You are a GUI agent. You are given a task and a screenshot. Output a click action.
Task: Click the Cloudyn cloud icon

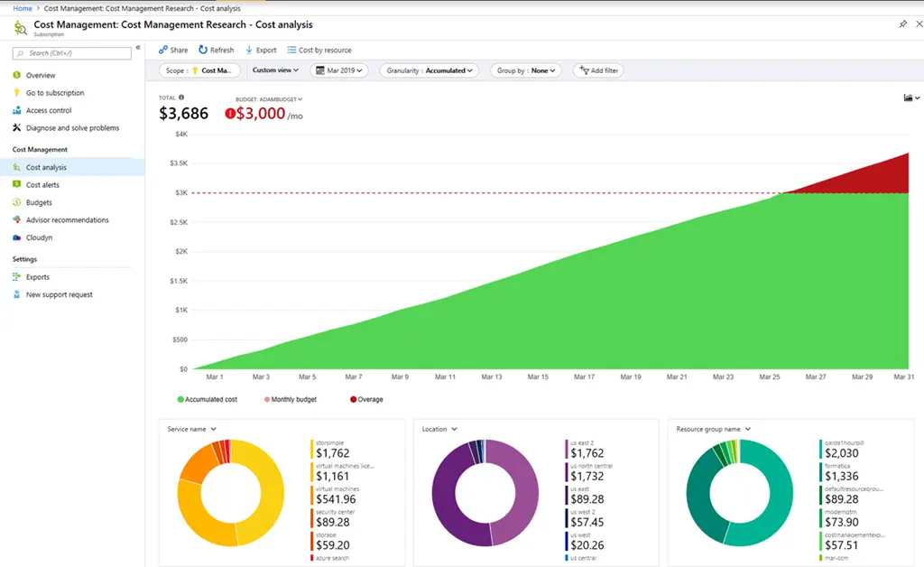(16, 237)
